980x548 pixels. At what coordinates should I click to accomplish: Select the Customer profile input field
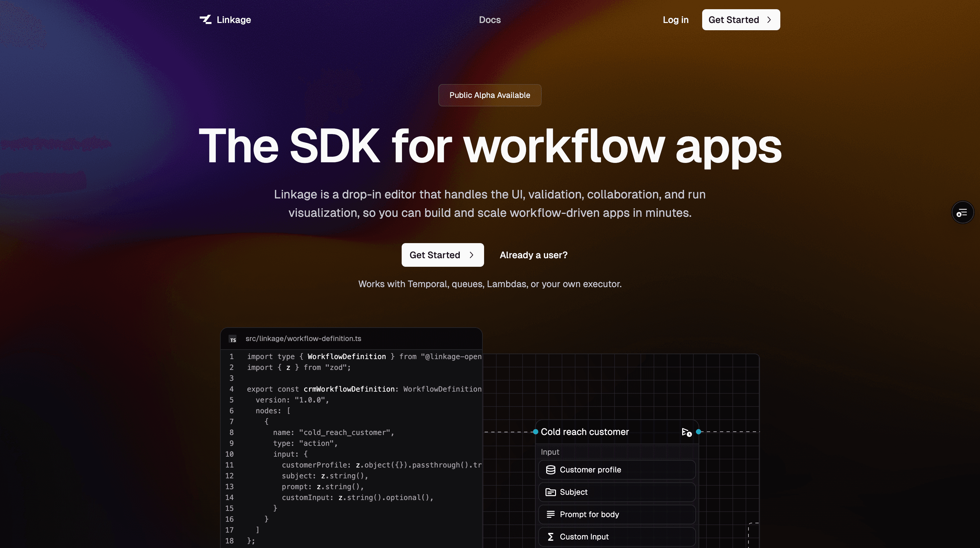[617, 470]
